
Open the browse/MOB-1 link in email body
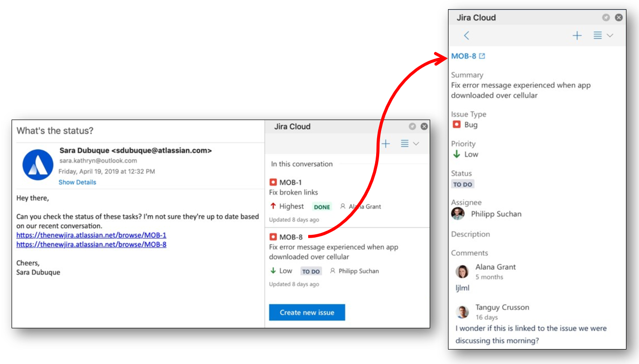pos(91,235)
